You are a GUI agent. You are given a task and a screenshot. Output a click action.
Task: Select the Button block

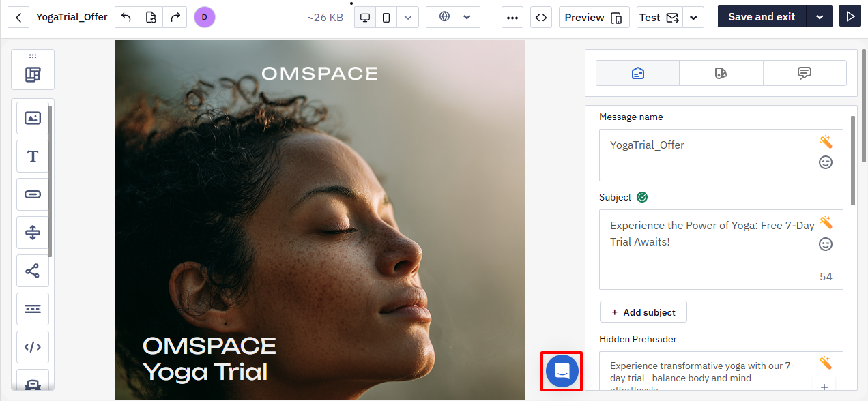[33, 194]
